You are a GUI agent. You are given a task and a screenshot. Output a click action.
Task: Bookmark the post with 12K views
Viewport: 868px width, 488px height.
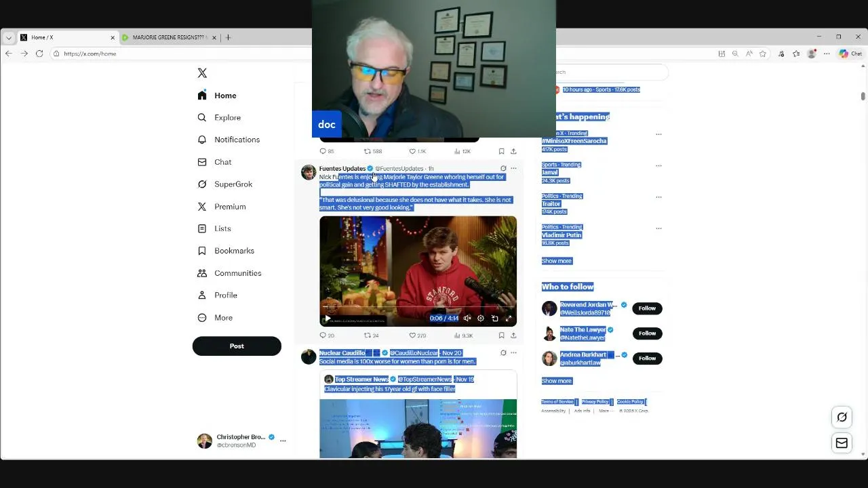pyautogui.click(x=501, y=151)
